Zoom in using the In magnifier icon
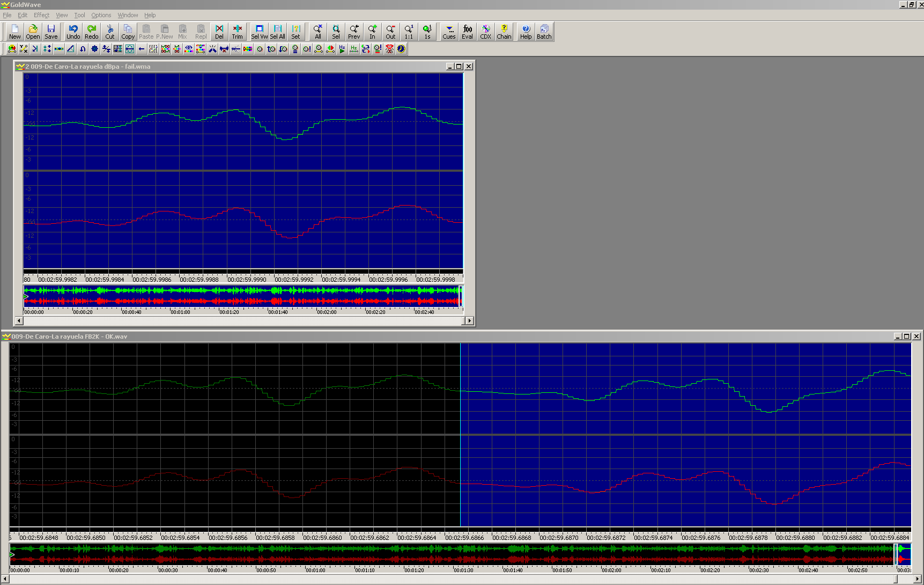Screen dimensions: 924x585 [x=372, y=32]
